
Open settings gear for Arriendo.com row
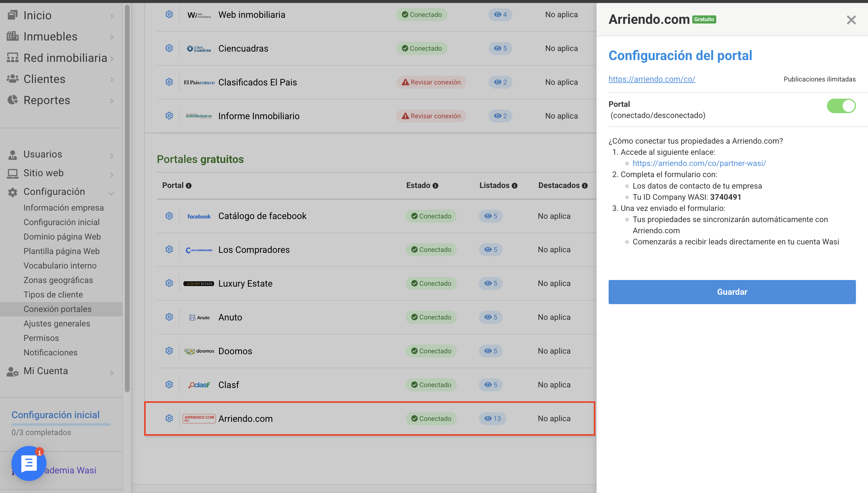(169, 418)
